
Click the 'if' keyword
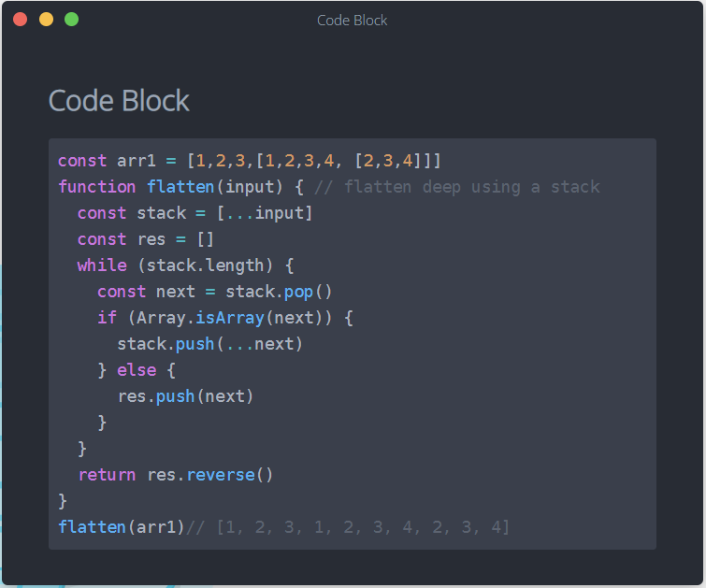108,318
